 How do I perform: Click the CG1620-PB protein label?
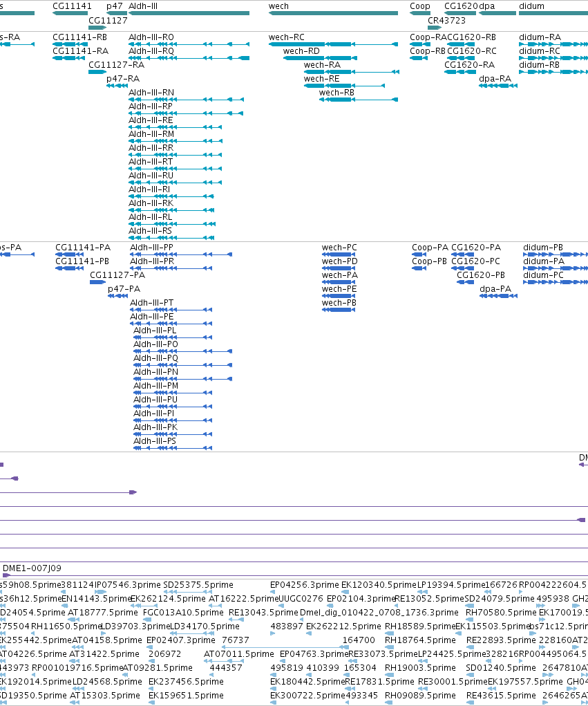pyautogui.click(x=481, y=275)
